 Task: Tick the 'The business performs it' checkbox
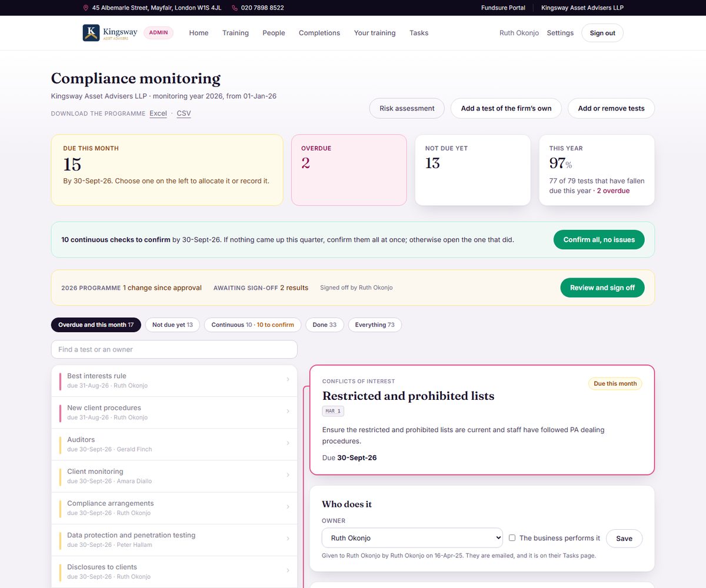[512, 538]
